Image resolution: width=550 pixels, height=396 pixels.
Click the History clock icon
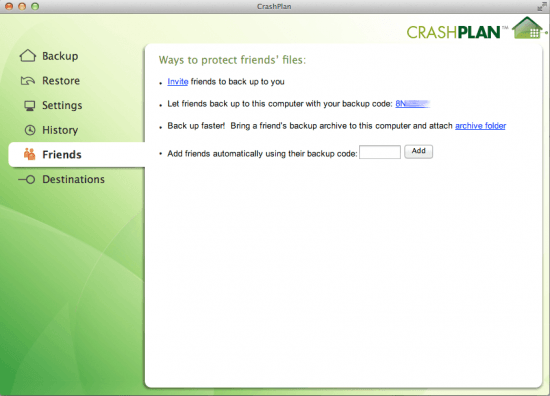click(x=30, y=130)
